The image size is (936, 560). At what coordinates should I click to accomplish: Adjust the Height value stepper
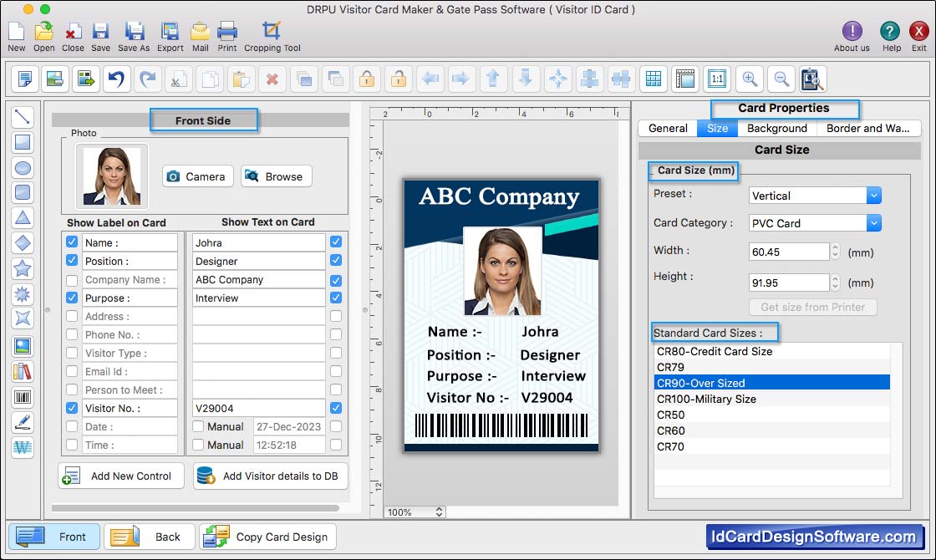pos(835,282)
